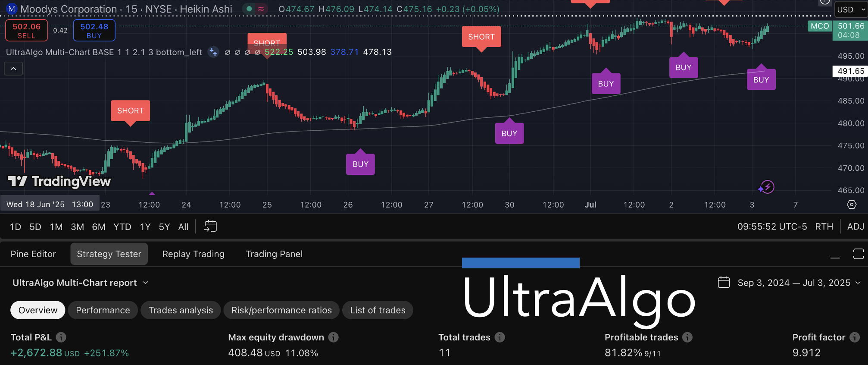Screen dimensions: 868x365
Task: Click the Wed 18 Jun '25 13:00 date label
Action: [50, 205]
